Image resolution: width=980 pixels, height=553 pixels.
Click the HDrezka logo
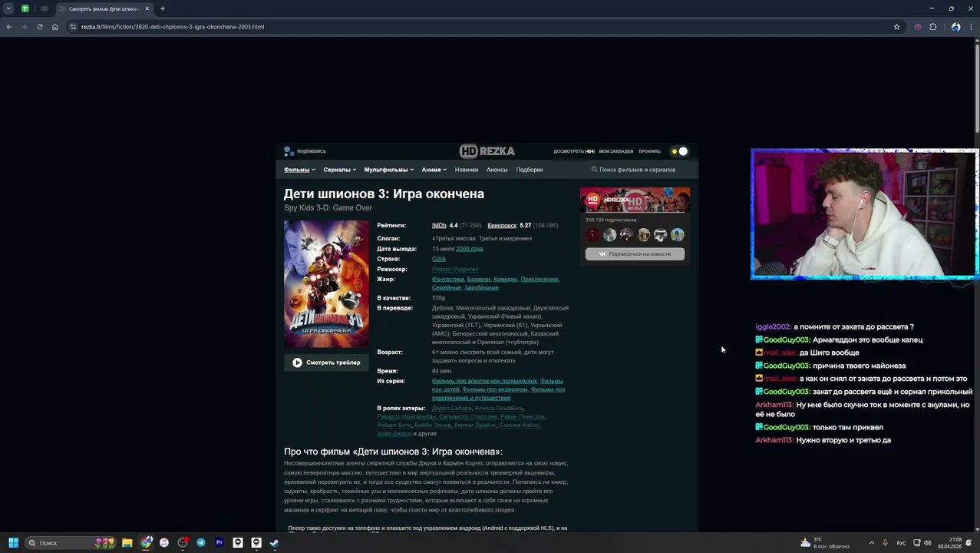(487, 151)
